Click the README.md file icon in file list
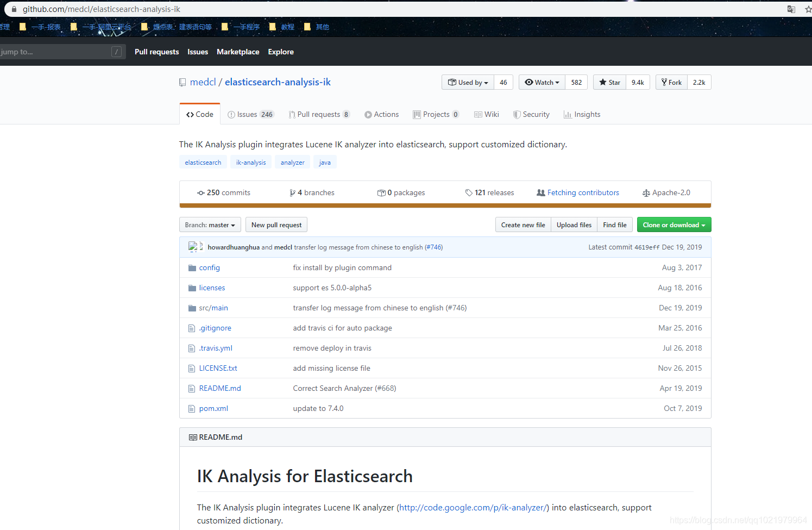The image size is (812, 530). coord(191,389)
